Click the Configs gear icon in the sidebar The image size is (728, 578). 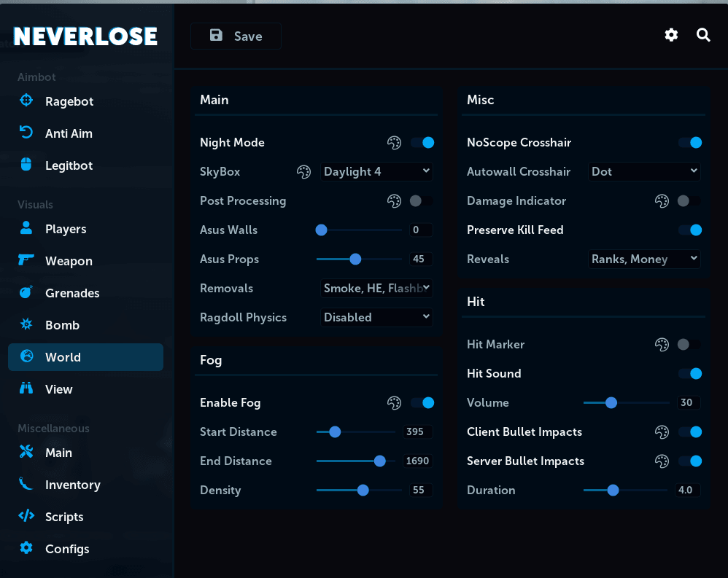(x=26, y=548)
